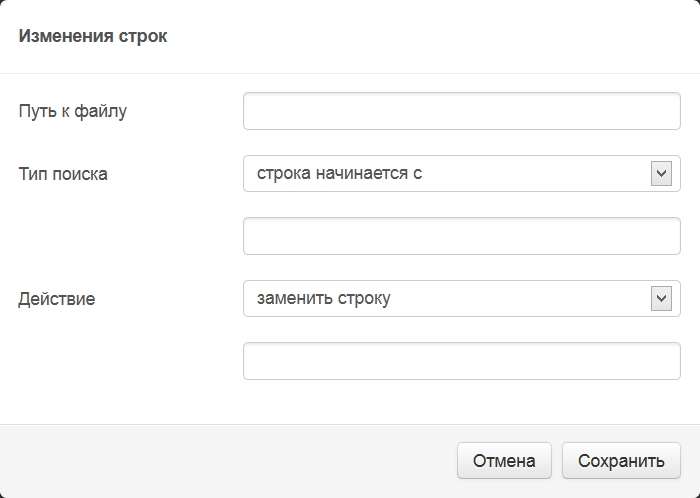Click the 'Путь к файлу' label
Viewport: 700px width, 498px height.
[x=73, y=111]
